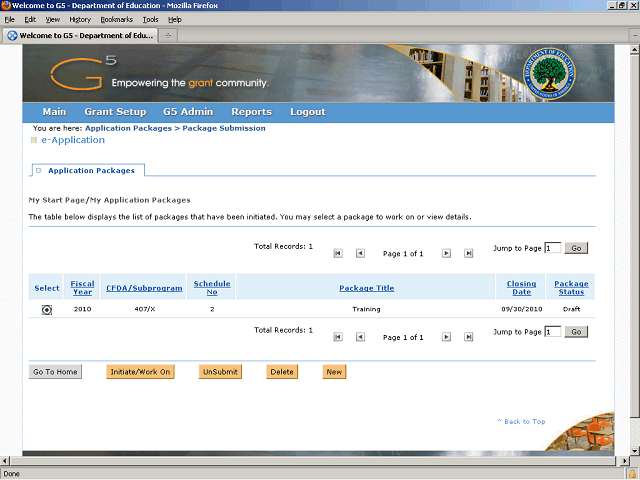Click the New button
Screen dimensions: 640x480
click(334, 372)
